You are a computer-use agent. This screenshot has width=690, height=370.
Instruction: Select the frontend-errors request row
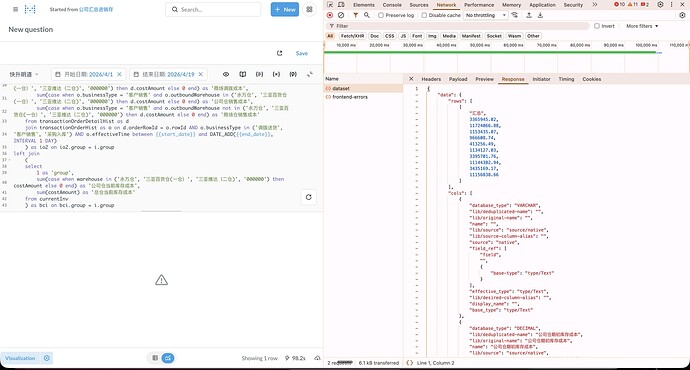tap(363, 97)
